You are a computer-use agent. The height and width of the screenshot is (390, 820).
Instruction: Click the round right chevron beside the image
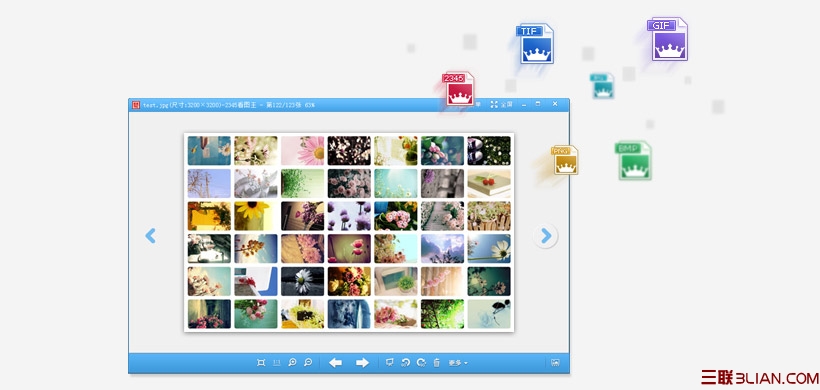(x=546, y=236)
